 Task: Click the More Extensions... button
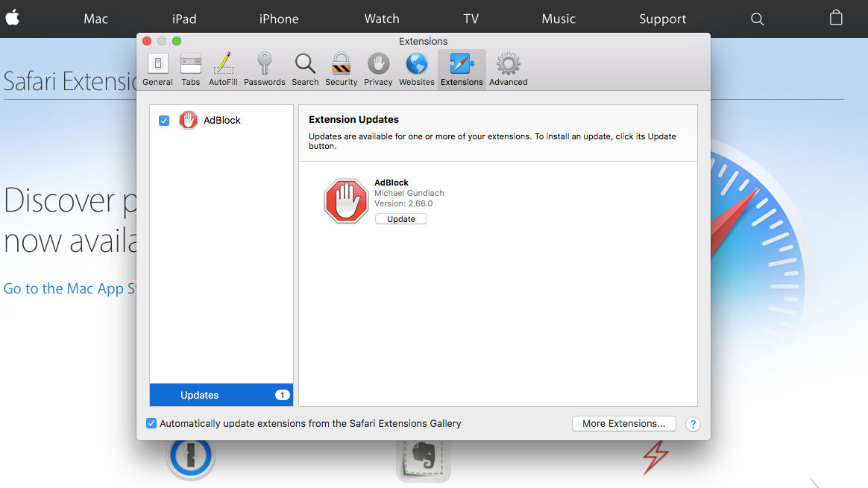click(624, 424)
